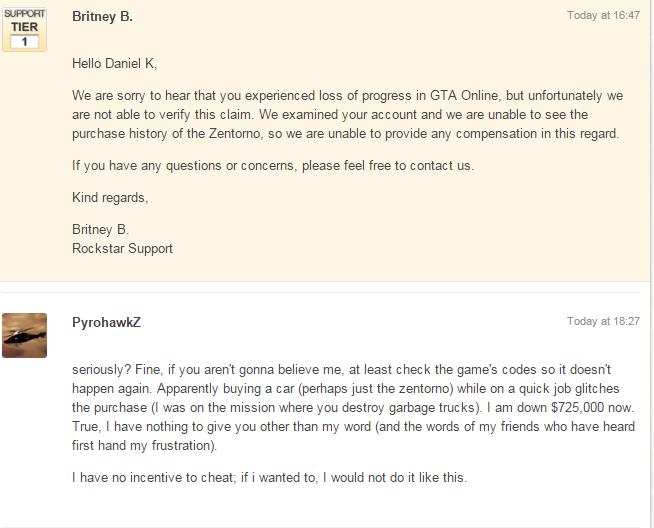The width and height of the screenshot is (654, 528).
Task: Click the 'Hello Daniel K,' greeting line
Action: (x=114, y=63)
